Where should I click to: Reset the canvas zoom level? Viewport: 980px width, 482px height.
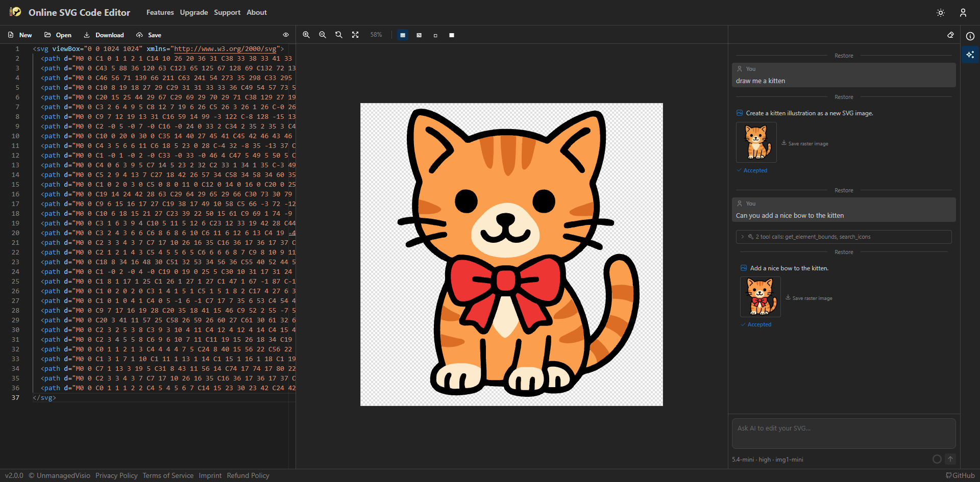339,35
